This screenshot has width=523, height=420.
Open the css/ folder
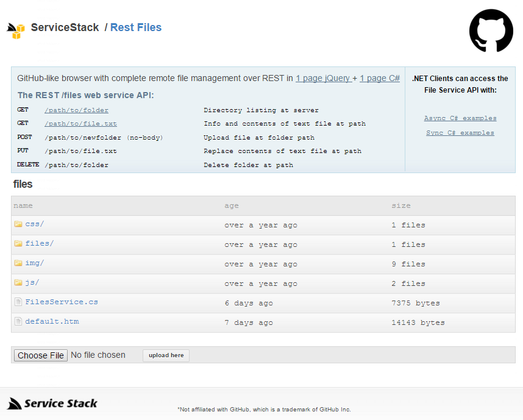(x=35, y=224)
